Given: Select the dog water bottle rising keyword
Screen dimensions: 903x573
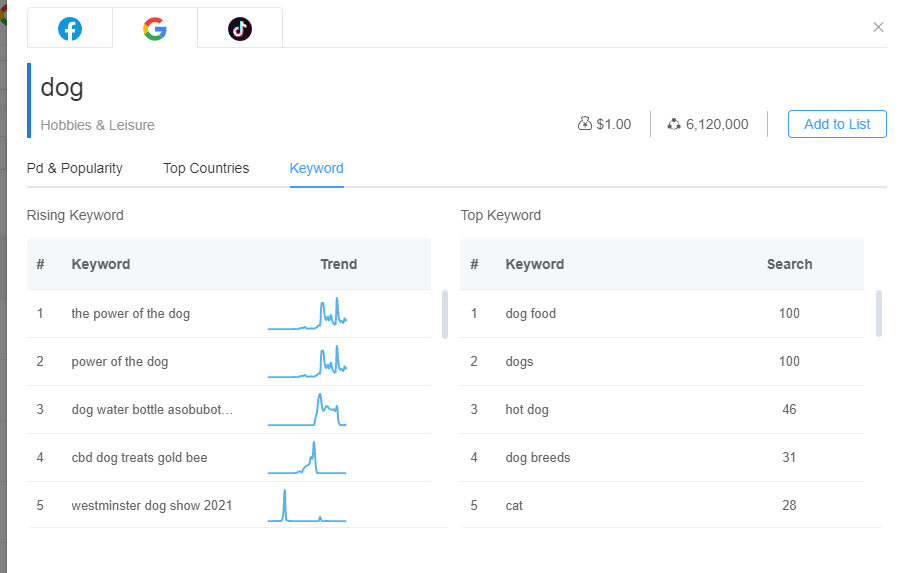Looking at the screenshot, I should pos(152,410).
